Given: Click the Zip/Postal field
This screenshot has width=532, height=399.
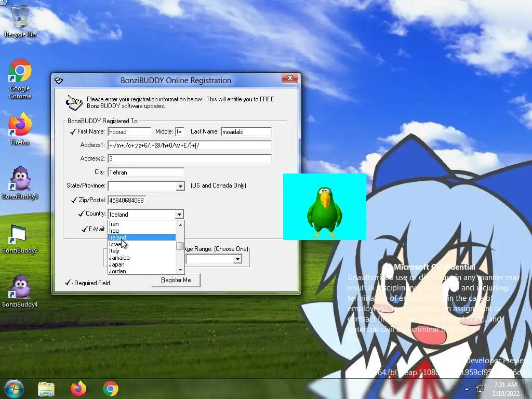Looking at the screenshot, I should point(127,200).
